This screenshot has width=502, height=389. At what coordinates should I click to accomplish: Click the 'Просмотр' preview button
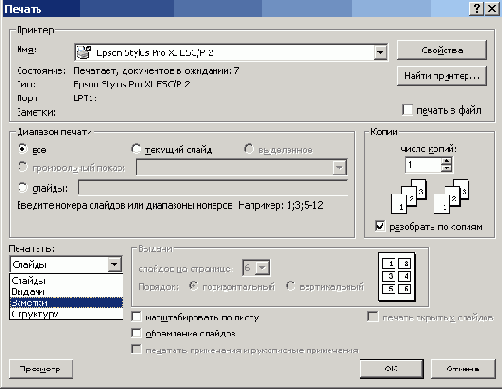coord(41,369)
